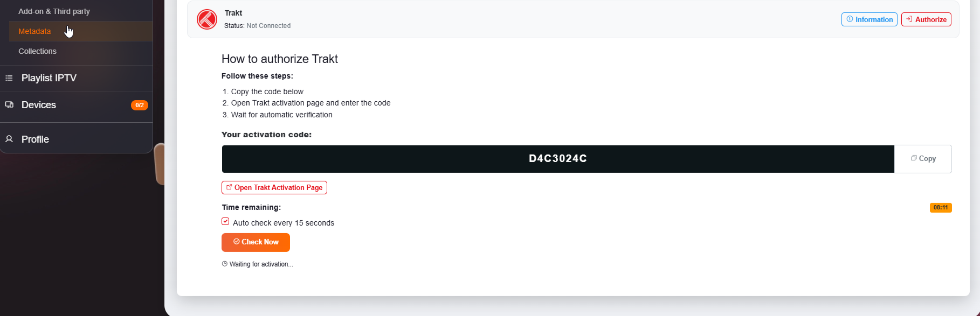Open Trakt Activation Page link
The image size is (980, 316).
[274, 187]
